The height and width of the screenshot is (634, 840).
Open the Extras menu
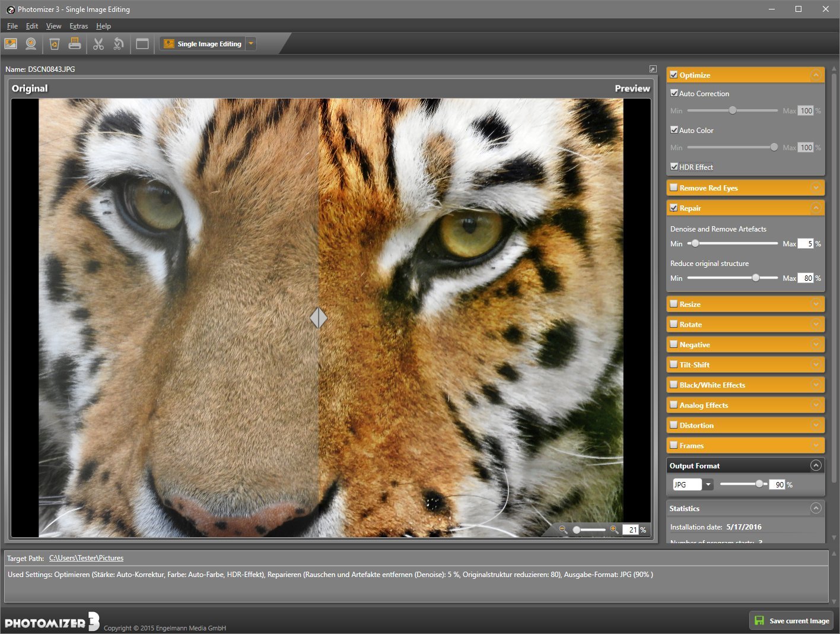(78, 26)
